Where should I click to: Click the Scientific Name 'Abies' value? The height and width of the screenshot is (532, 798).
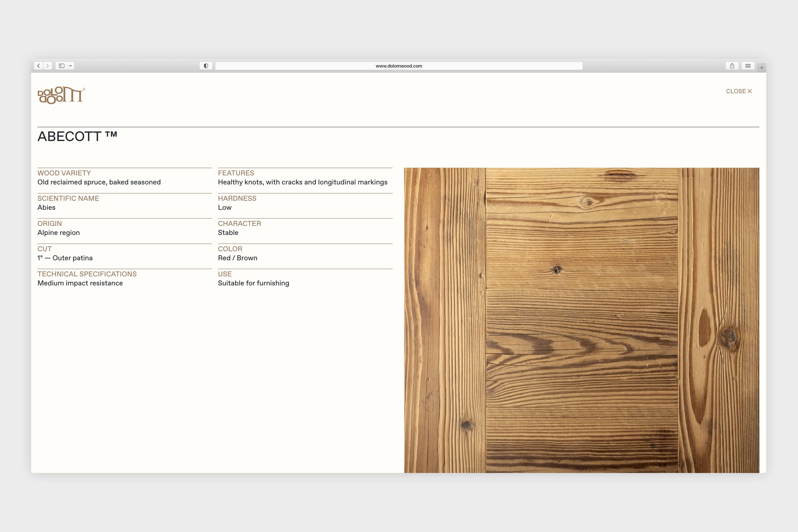click(x=47, y=207)
